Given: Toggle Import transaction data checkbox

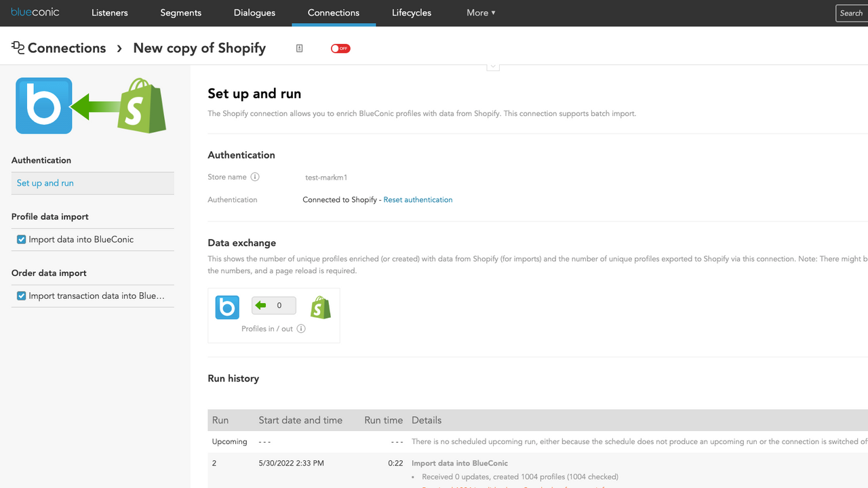Looking at the screenshot, I should pos(22,296).
